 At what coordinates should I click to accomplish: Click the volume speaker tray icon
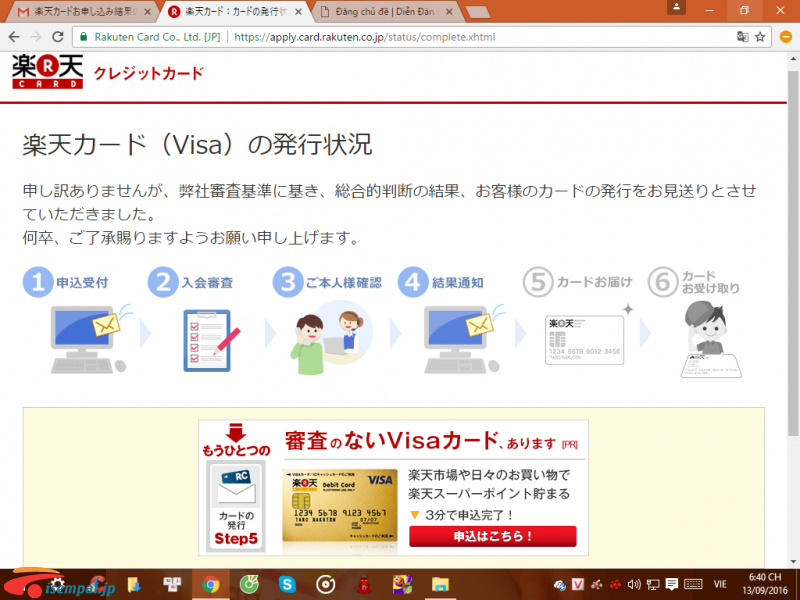coord(634,585)
